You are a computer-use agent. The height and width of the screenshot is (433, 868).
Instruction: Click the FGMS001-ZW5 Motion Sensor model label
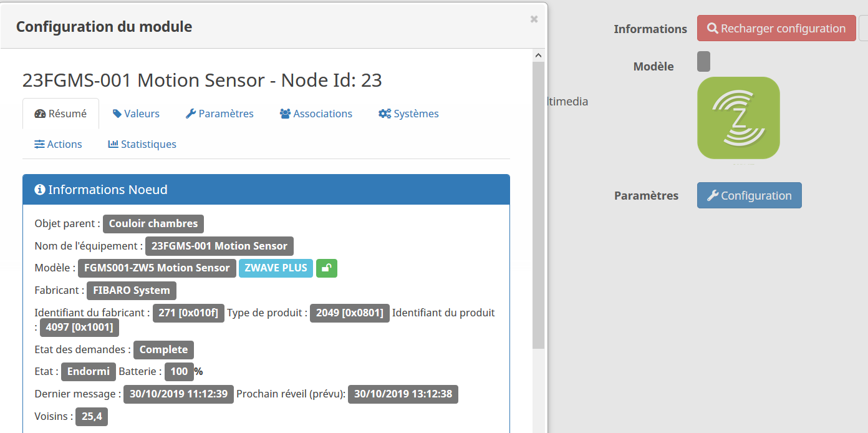[x=157, y=268]
